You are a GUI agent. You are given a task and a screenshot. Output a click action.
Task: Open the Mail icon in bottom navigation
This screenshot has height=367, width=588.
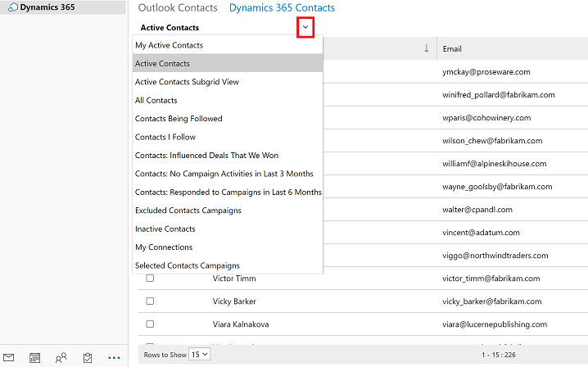coord(9,358)
